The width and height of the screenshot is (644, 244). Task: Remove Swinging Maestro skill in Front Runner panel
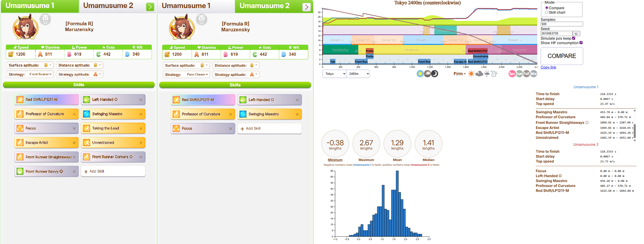pyautogui.click(x=141, y=114)
